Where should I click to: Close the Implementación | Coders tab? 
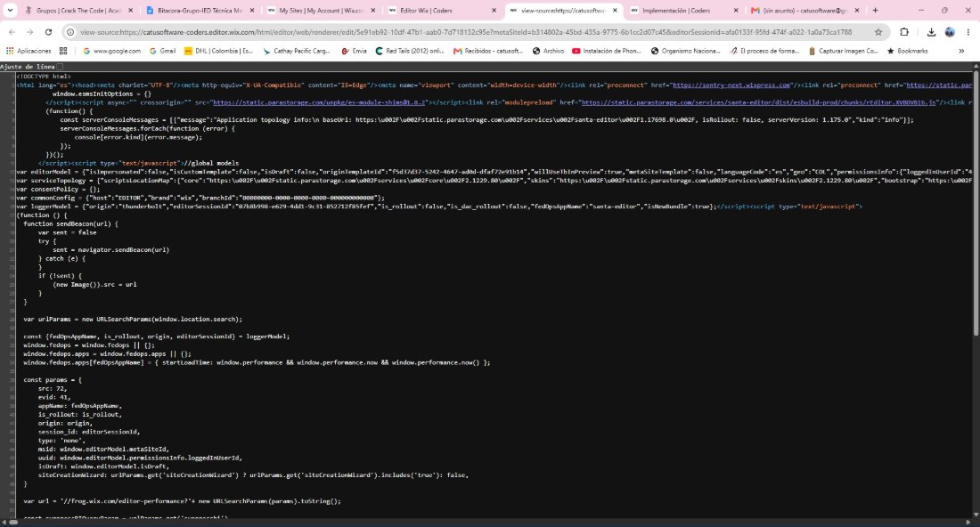coord(736,11)
